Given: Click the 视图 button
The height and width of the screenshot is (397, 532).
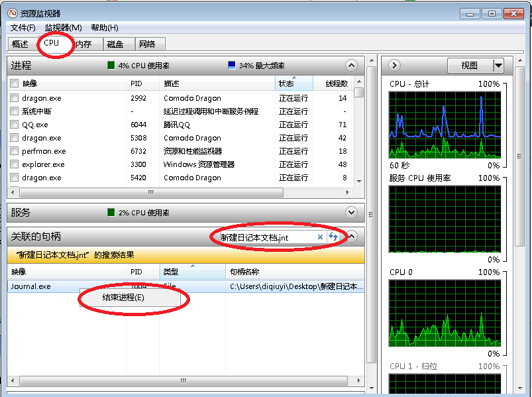Looking at the screenshot, I should (x=469, y=65).
